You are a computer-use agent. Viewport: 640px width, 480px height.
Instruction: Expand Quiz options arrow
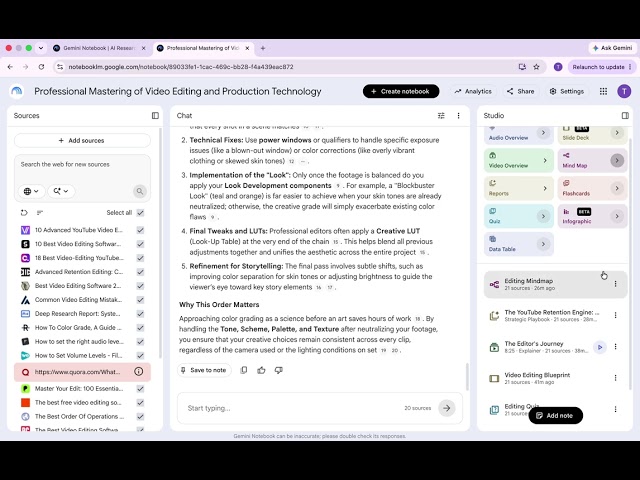pyautogui.click(x=543, y=216)
